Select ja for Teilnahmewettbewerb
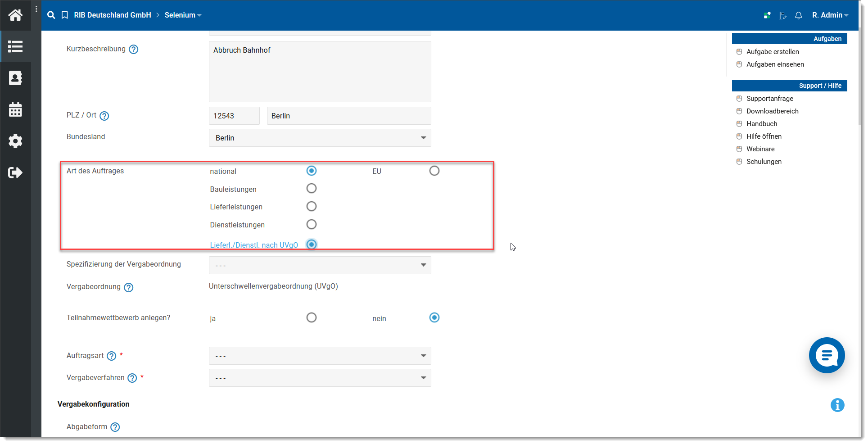Viewport: 868px width, 444px height. (312, 317)
